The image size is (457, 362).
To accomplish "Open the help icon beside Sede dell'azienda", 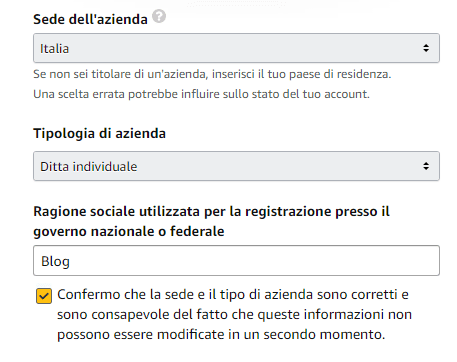I will coord(159,16).
